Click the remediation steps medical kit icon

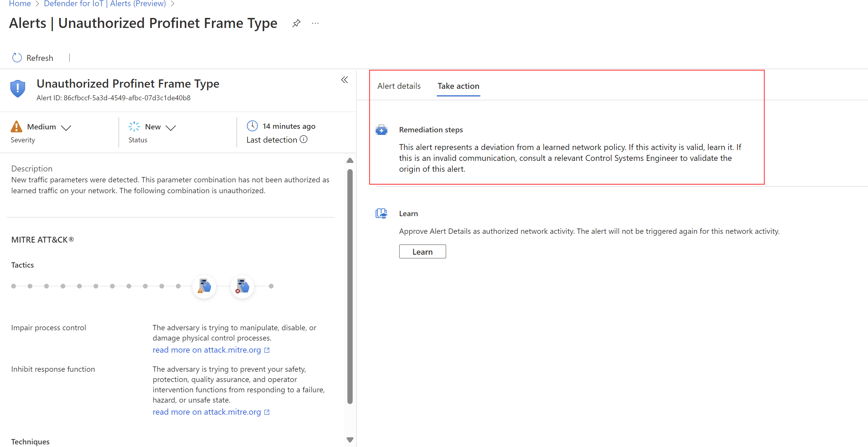click(382, 129)
